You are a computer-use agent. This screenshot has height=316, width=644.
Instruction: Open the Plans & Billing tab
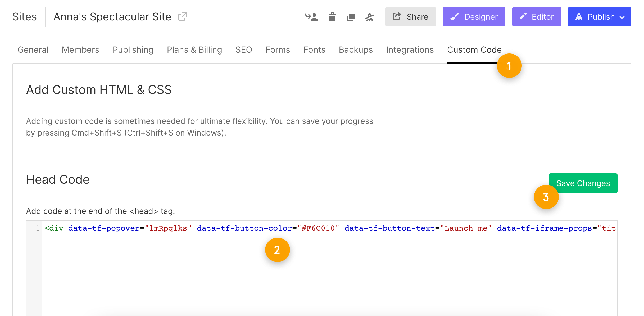point(194,50)
